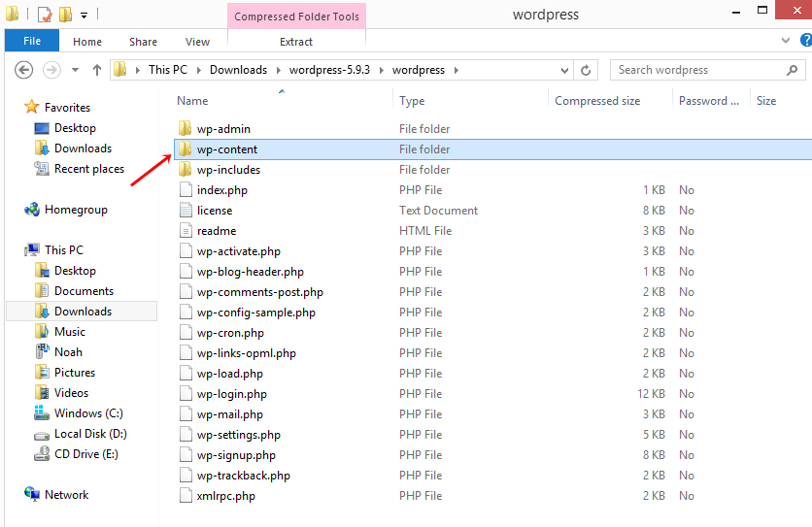Select the wp-login.php file
The image size is (812, 527).
point(231,394)
